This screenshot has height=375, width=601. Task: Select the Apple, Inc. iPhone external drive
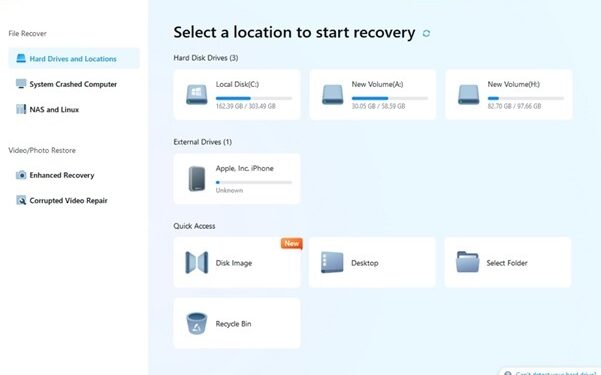pos(237,179)
